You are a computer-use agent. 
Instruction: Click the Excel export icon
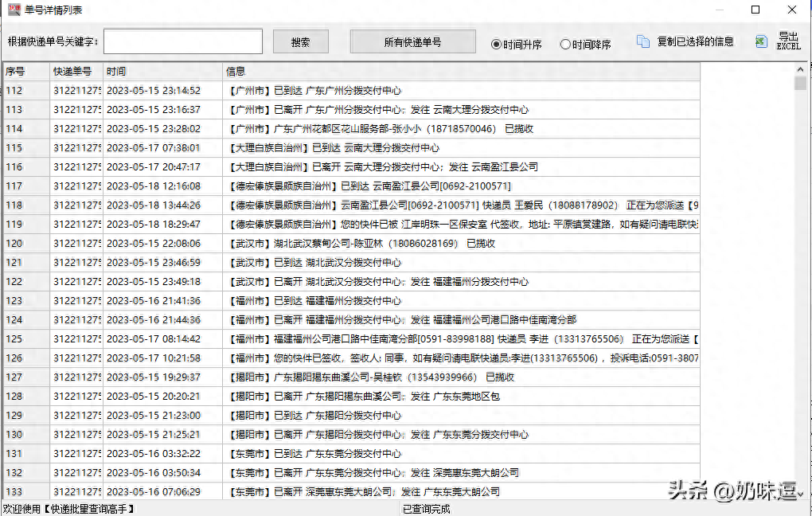(x=762, y=41)
